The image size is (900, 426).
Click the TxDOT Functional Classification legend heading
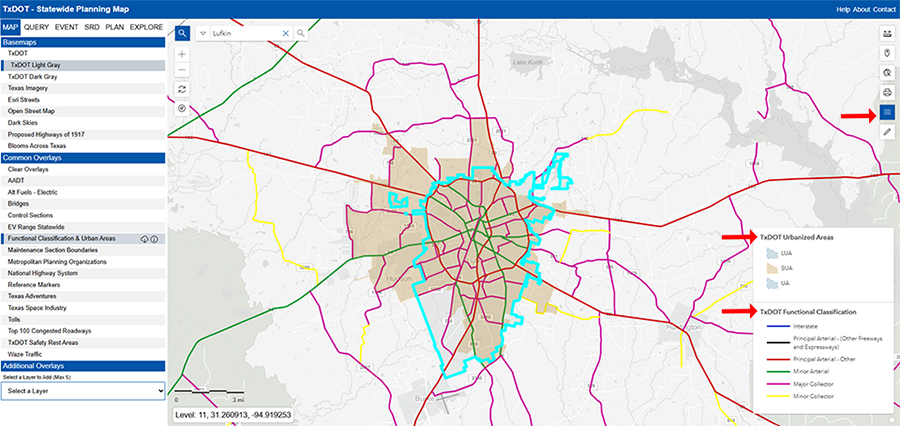click(808, 312)
